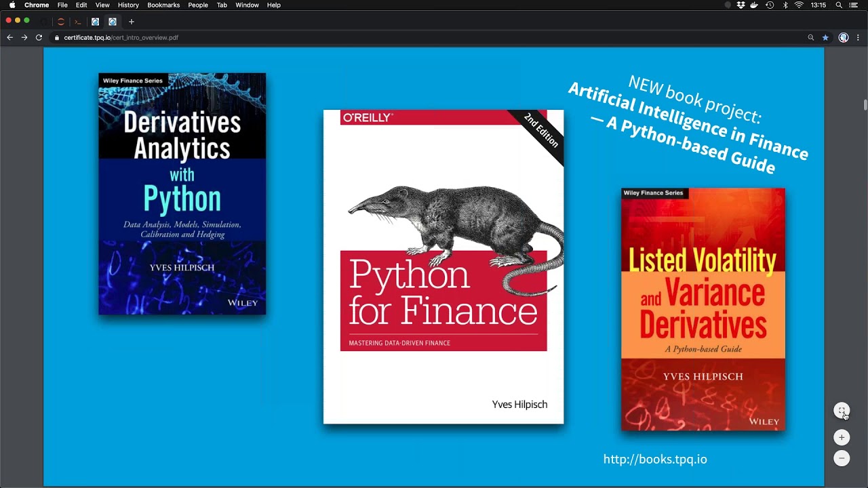Open the People menu
The width and height of the screenshot is (868, 488).
click(198, 5)
